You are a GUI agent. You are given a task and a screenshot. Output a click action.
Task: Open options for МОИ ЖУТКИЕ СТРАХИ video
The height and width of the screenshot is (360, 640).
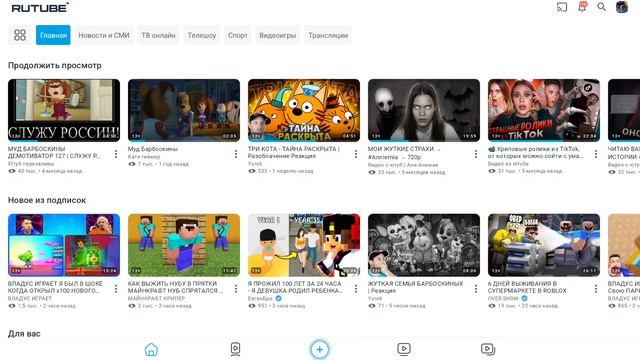[x=476, y=154]
